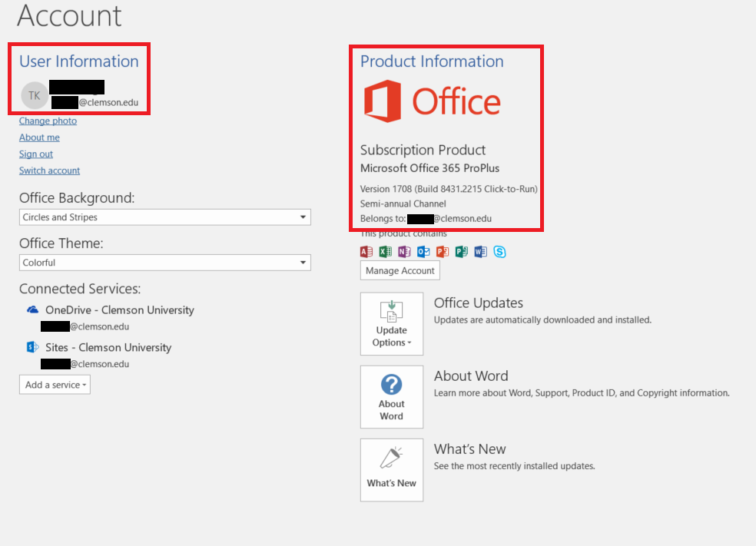Click the Subscription Product text
Screen dimensions: 756x546
[x=423, y=150]
